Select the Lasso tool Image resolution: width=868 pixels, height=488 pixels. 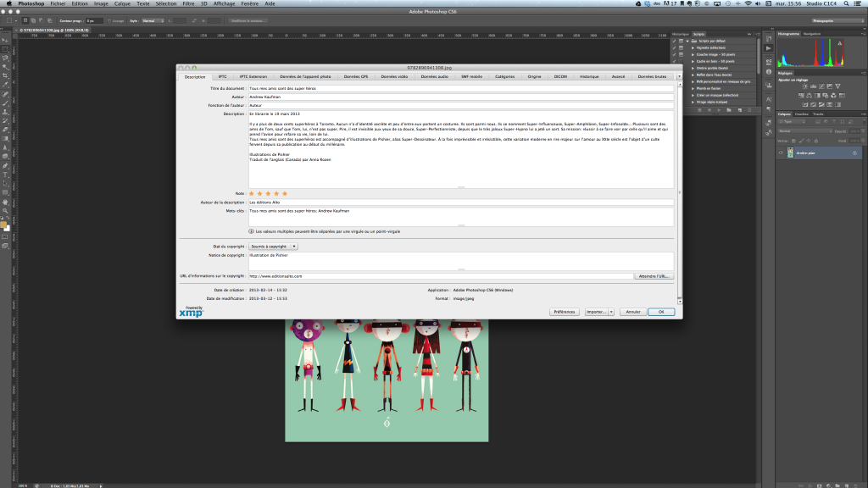[x=6, y=58]
